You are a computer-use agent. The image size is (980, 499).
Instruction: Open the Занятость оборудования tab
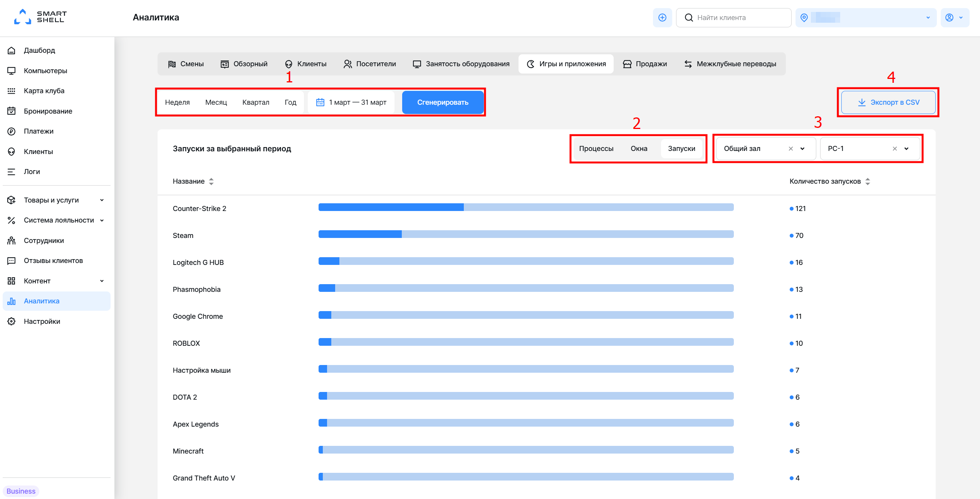pos(461,64)
